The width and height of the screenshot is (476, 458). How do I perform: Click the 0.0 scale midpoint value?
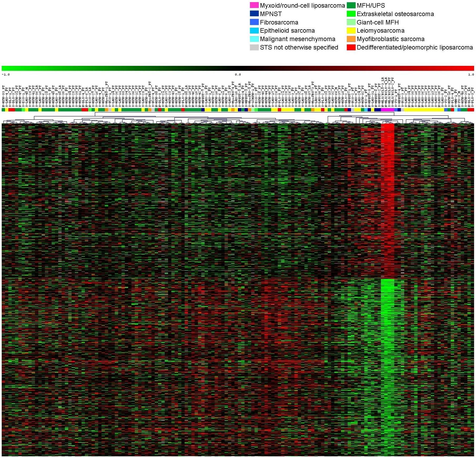(x=238, y=75)
